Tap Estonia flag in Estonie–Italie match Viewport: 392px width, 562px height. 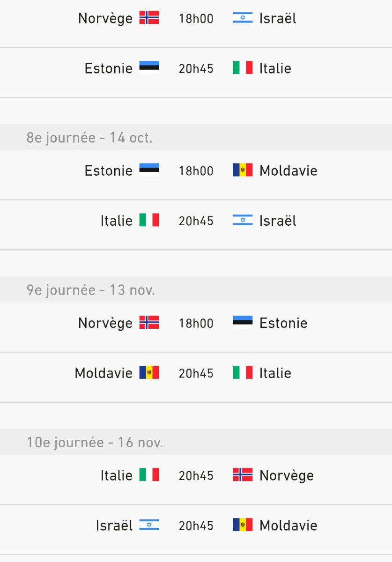pyautogui.click(x=149, y=67)
